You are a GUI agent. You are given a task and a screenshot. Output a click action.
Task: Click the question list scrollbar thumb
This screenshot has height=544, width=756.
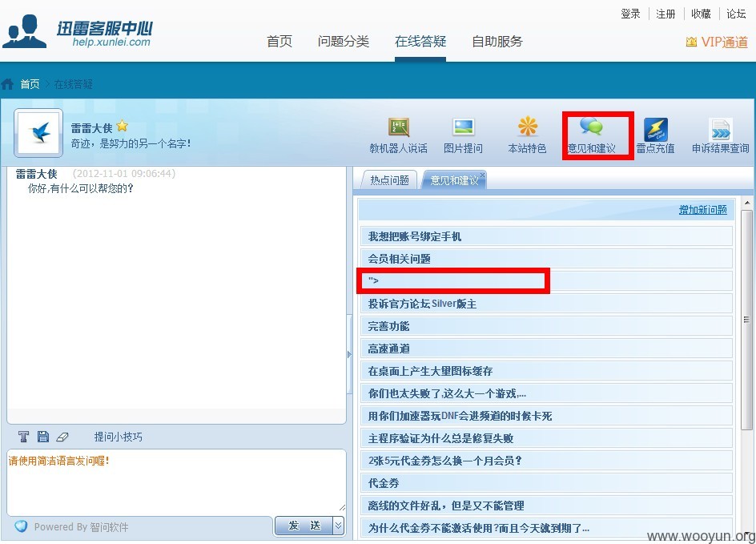click(747, 320)
